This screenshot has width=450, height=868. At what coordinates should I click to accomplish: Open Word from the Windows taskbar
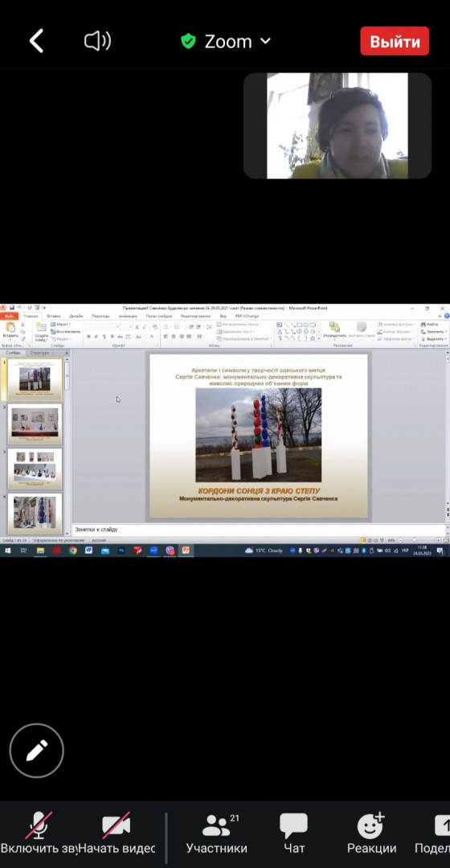coord(88,551)
